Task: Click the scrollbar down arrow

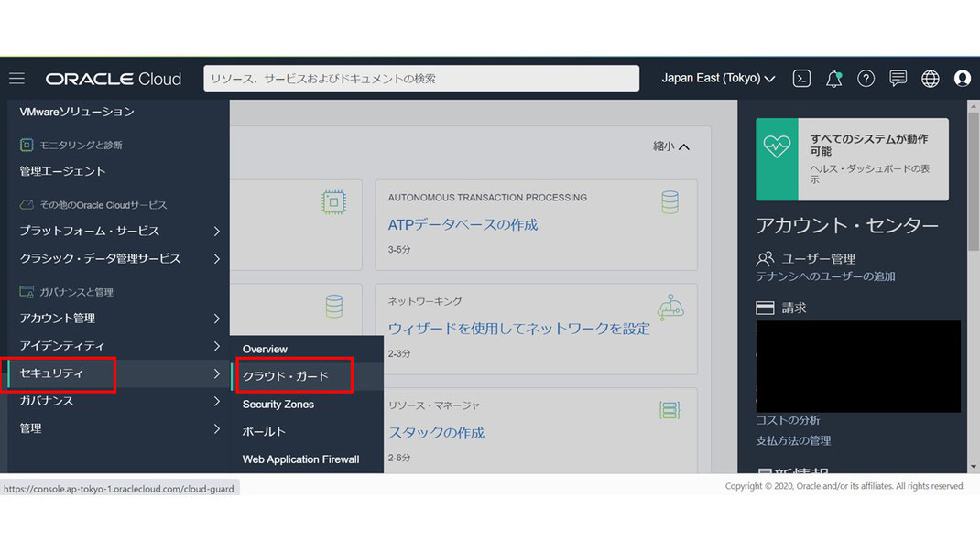Action: click(x=973, y=467)
